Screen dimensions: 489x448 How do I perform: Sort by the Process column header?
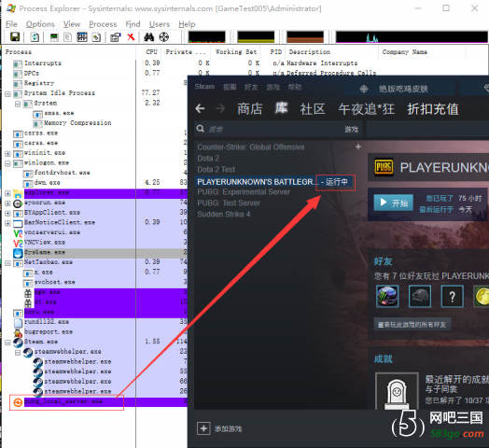point(70,51)
